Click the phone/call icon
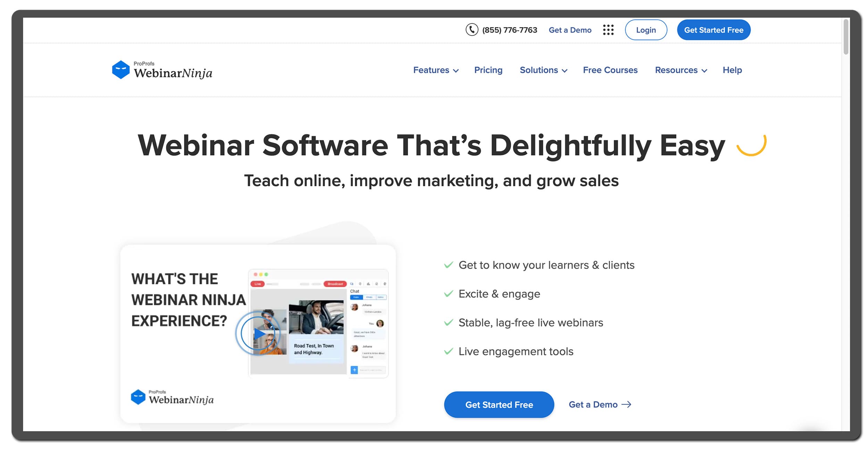 click(x=471, y=30)
